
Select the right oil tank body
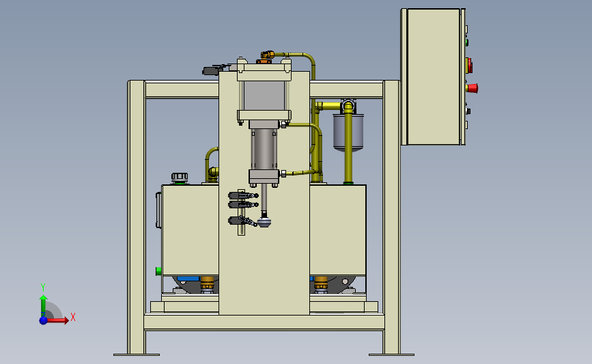[338, 230]
